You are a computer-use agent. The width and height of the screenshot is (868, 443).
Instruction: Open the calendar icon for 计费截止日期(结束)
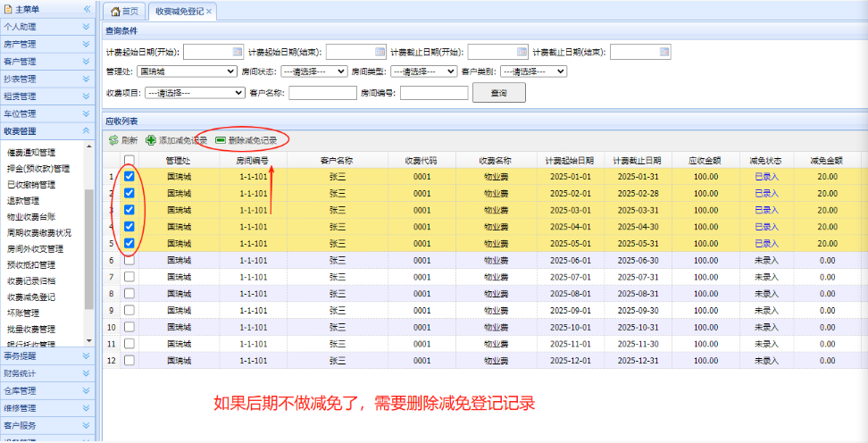[x=664, y=52]
